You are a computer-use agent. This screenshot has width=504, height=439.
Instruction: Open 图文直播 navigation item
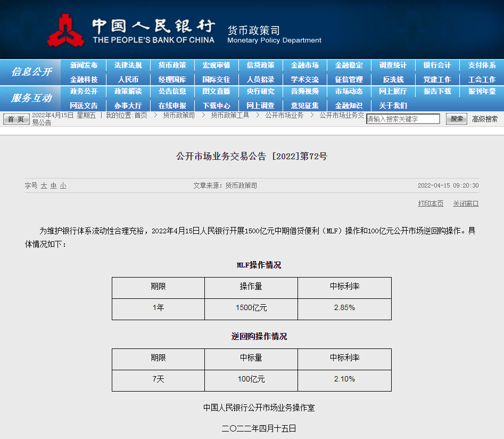tap(216, 92)
